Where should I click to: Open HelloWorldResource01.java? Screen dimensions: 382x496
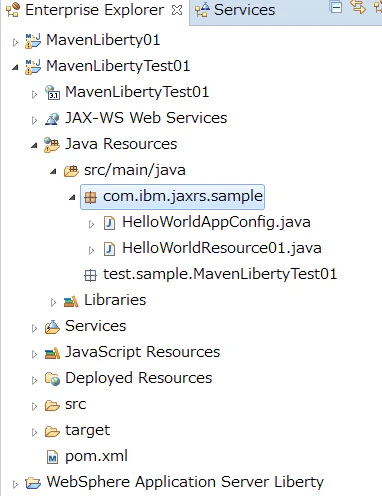click(222, 248)
